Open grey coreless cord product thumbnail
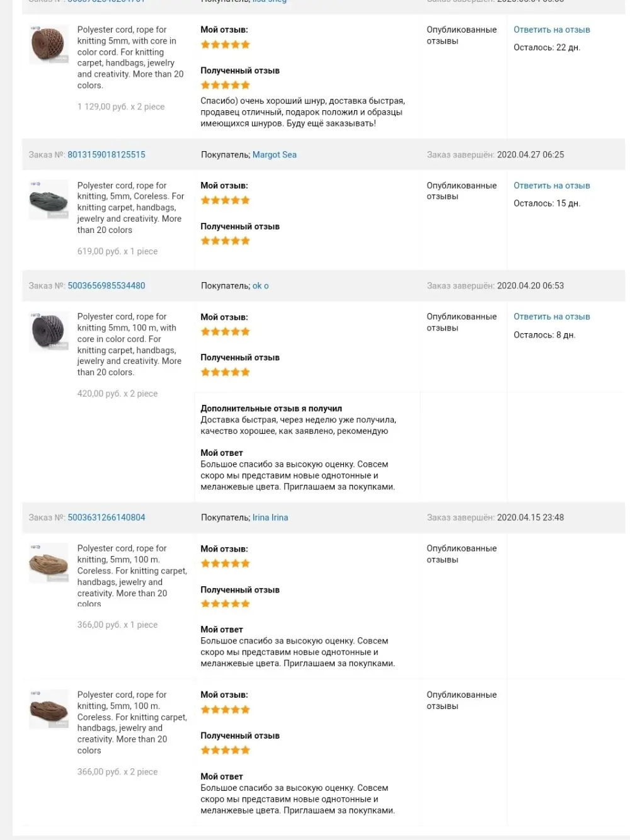Viewport: 630px width, 840px height. pos(49,200)
